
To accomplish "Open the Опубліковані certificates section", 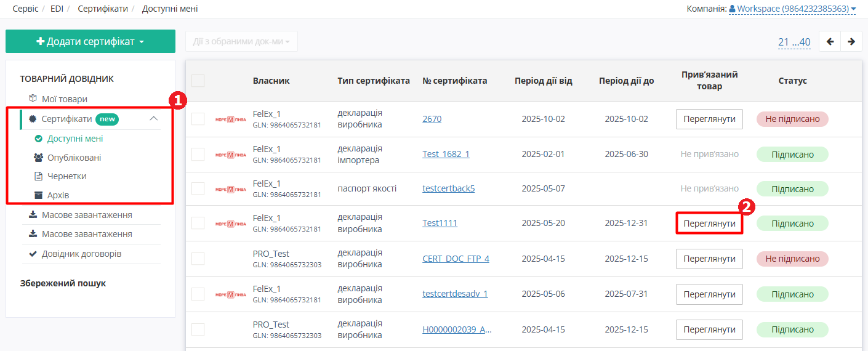I will click(74, 158).
